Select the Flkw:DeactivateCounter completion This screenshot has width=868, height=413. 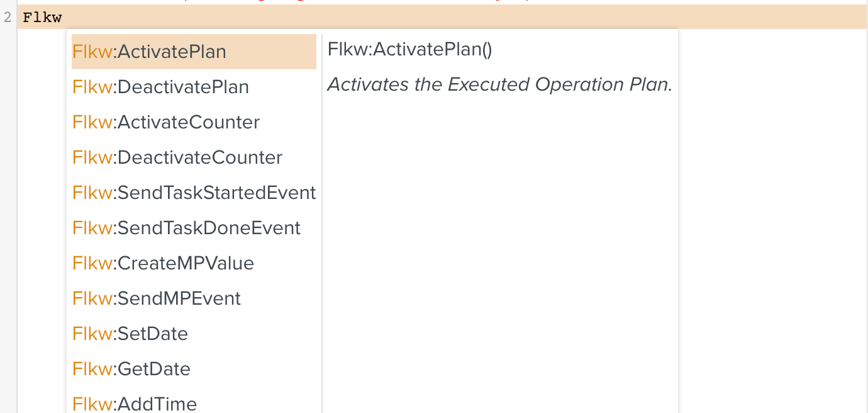click(177, 157)
